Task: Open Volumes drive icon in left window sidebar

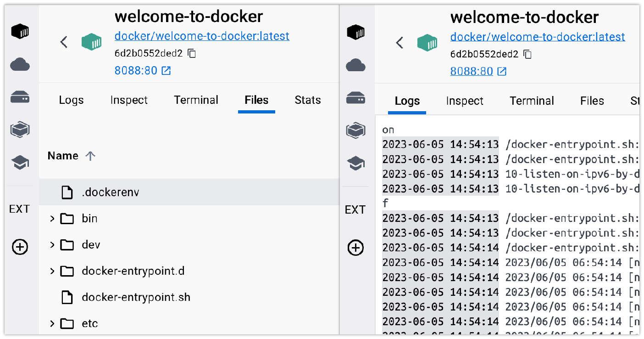Action: tap(20, 97)
